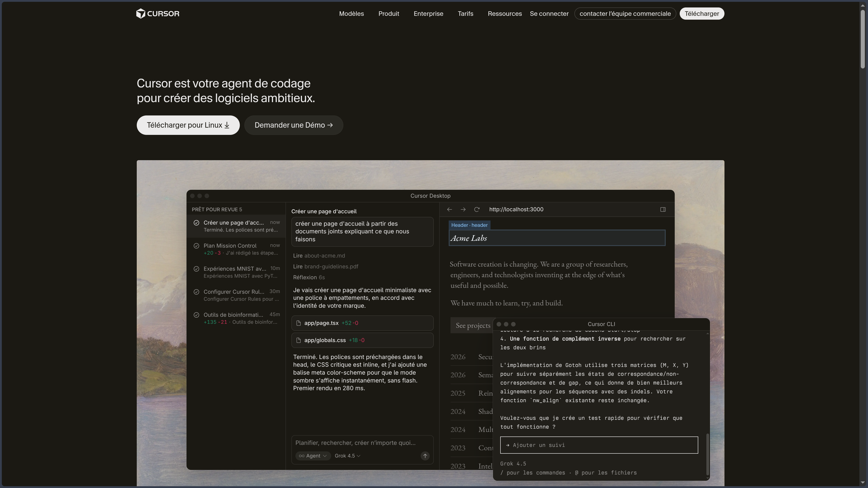Click the http://localhost:3000 address field
Viewport: 868px width, 488px height.
[x=516, y=209]
